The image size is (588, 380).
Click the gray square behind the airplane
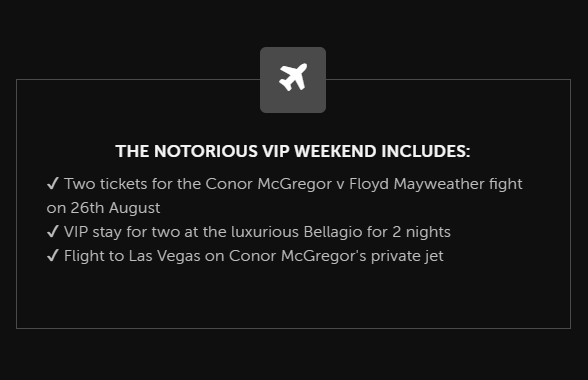pos(293,80)
